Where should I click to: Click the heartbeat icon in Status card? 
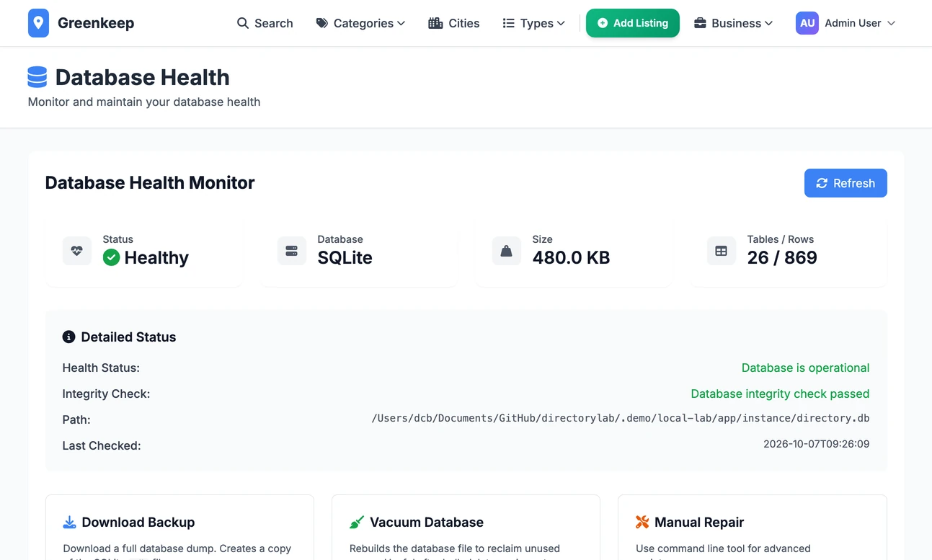tap(77, 251)
